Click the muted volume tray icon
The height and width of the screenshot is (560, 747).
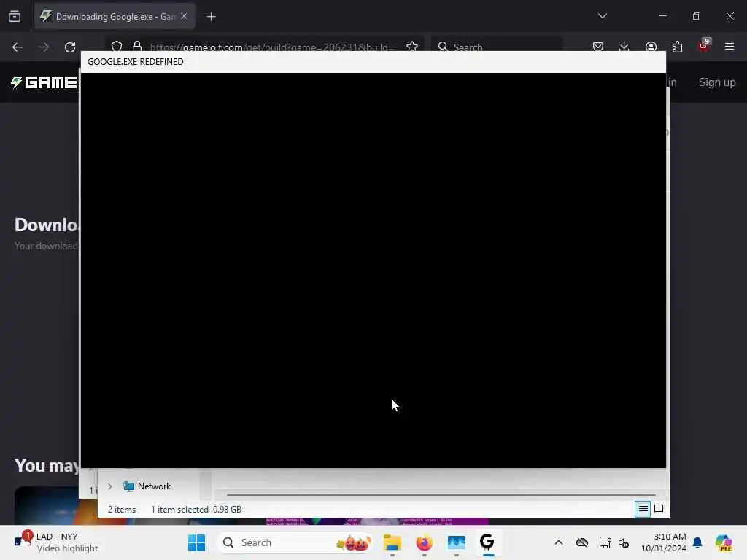pyautogui.click(x=624, y=542)
